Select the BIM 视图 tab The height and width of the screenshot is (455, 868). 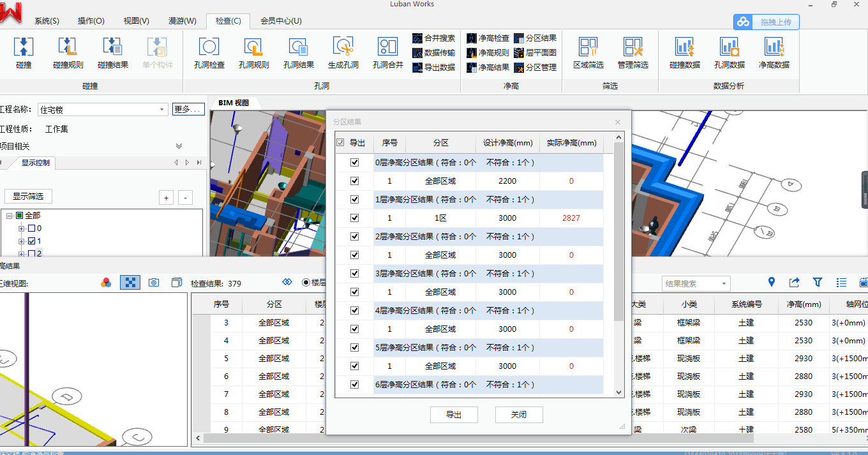[x=234, y=103]
